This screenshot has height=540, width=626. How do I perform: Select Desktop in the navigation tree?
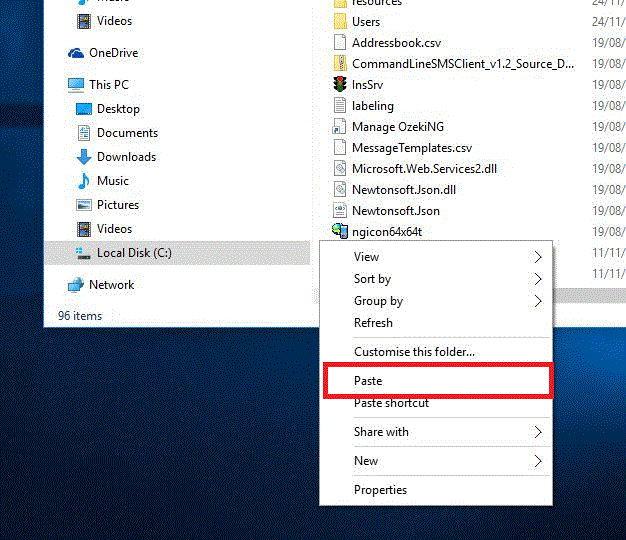pyautogui.click(x=118, y=109)
